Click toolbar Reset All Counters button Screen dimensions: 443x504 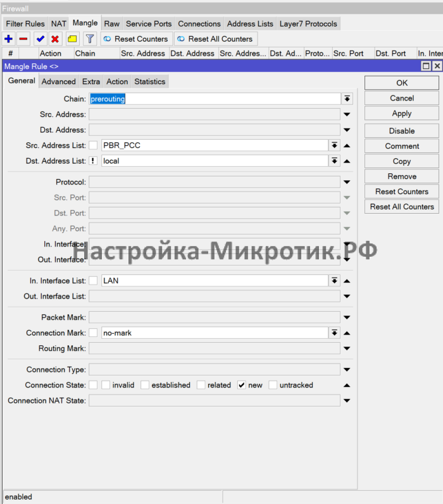pyautogui.click(x=216, y=39)
